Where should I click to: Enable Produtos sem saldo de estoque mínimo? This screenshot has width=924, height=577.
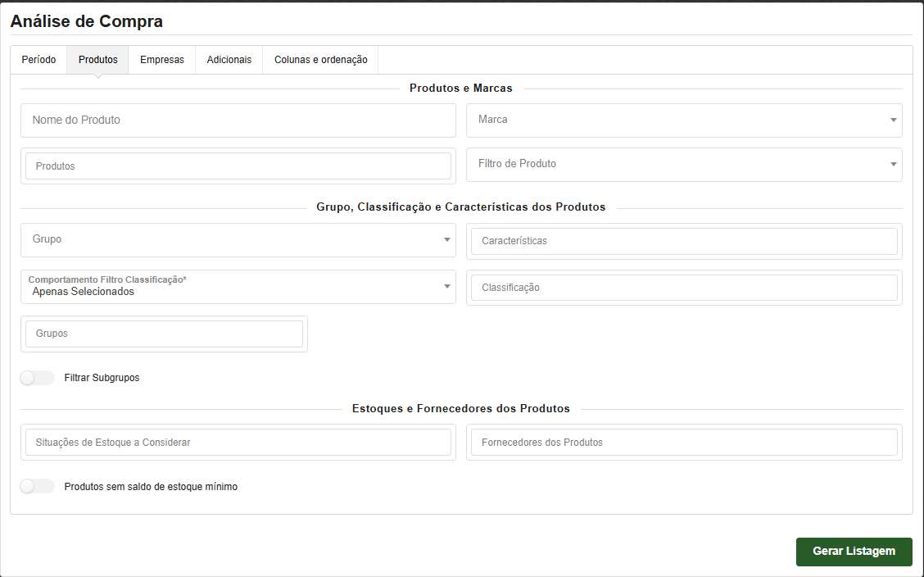click(37, 486)
